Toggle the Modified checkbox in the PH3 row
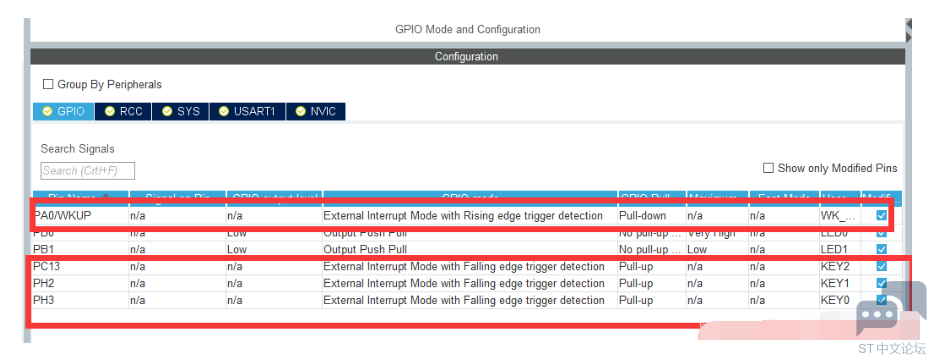The image size is (935, 364). pyautogui.click(x=881, y=300)
